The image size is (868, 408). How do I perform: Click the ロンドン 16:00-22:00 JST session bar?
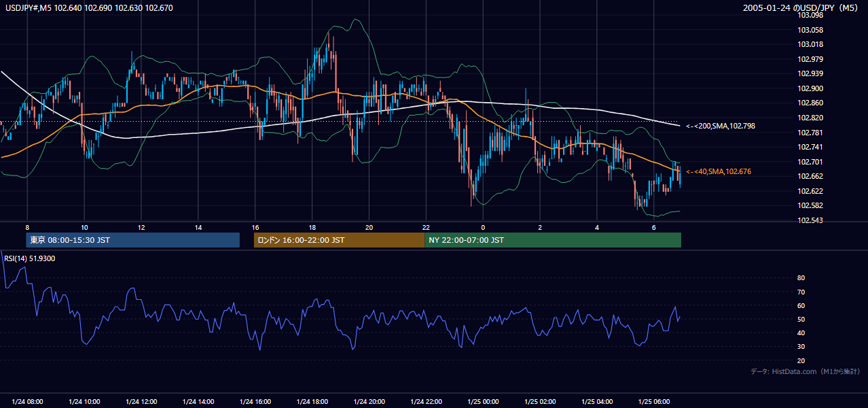tap(339, 240)
